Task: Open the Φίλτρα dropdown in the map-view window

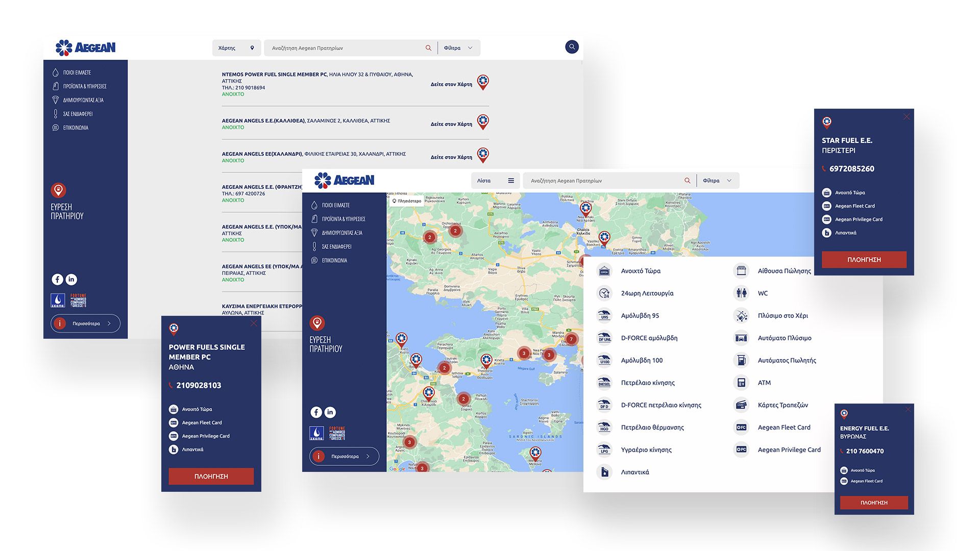Action: coord(718,181)
